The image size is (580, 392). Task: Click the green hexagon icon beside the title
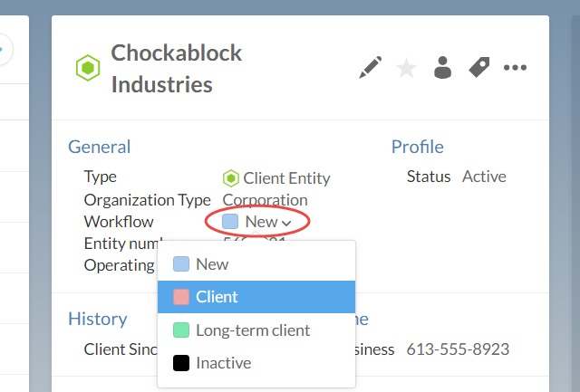tap(87, 68)
